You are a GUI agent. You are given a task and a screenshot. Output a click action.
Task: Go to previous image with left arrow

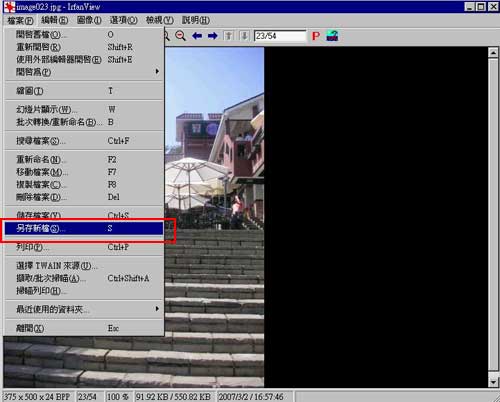point(197,36)
